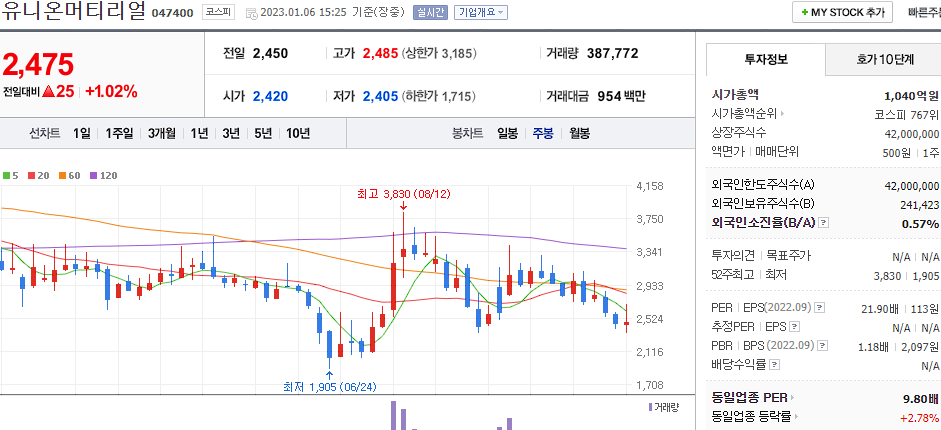Click the 시가총액 value 1,040억원
Viewport: 941px width, 430px height.
(912, 96)
